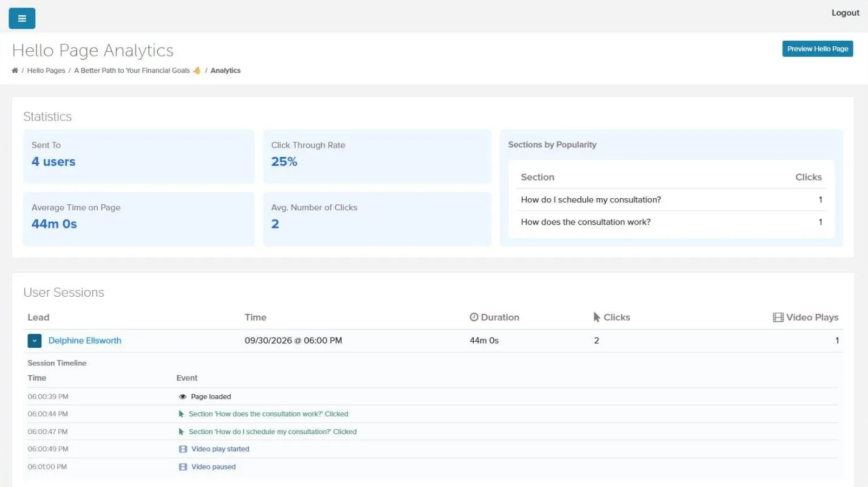The width and height of the screenshot is (868, 487).
Task: Click the 'Page loaded' event text
Action: [211, 396]
